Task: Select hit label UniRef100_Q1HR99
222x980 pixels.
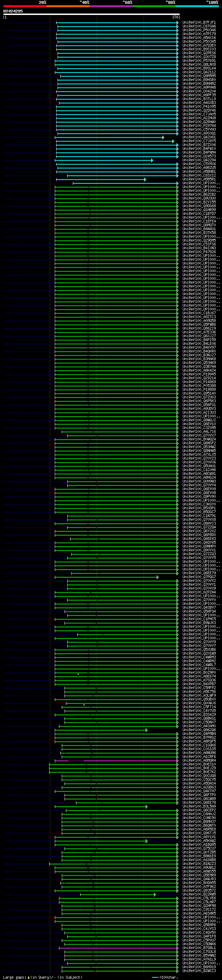Action: tap(199, 210)
